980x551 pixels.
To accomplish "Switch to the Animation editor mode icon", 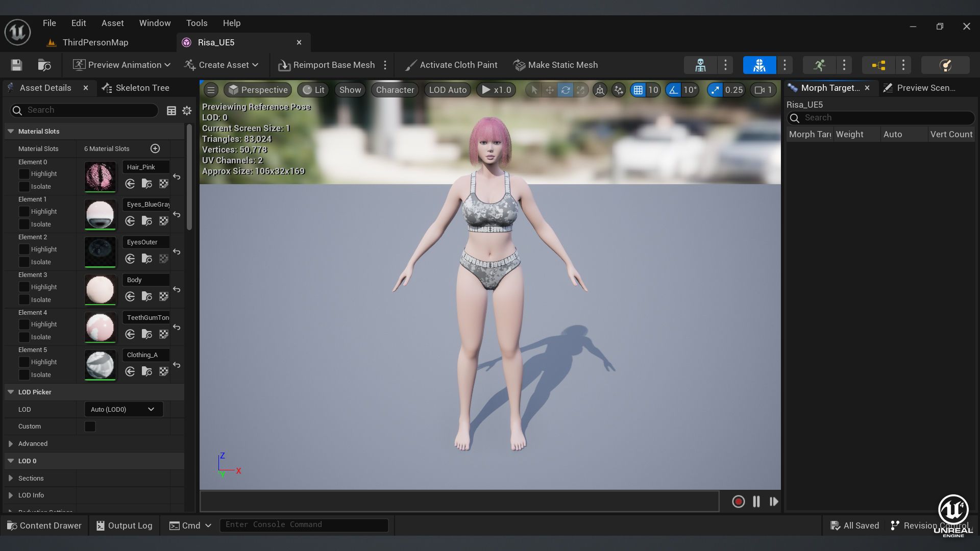I will (x=819, y=65).
